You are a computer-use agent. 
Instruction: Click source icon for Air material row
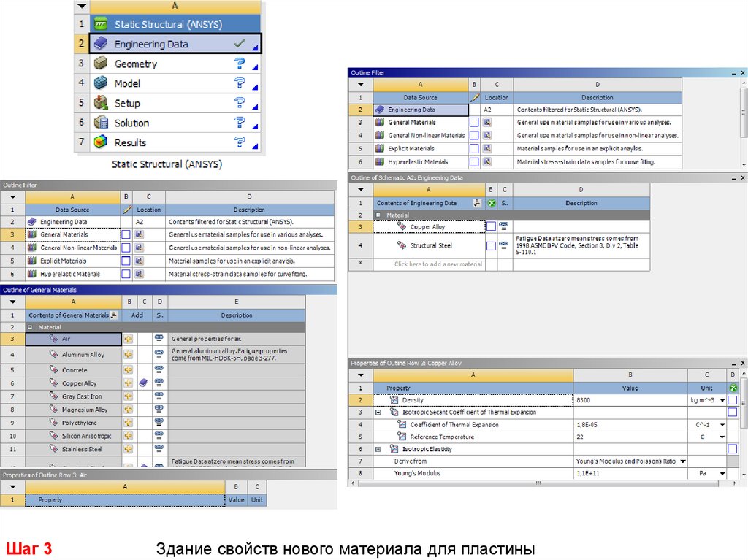pyautogui.click(x=159, y=338)
